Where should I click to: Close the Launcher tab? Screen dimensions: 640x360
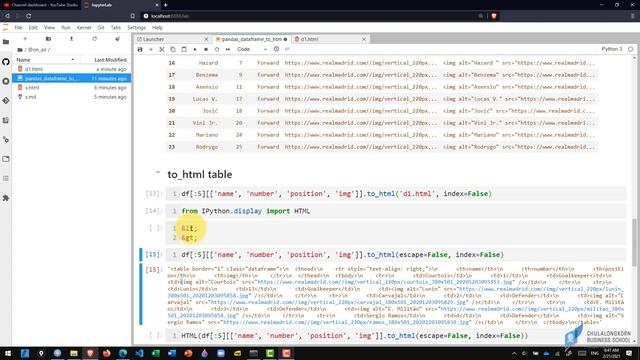tap(206, 39)
